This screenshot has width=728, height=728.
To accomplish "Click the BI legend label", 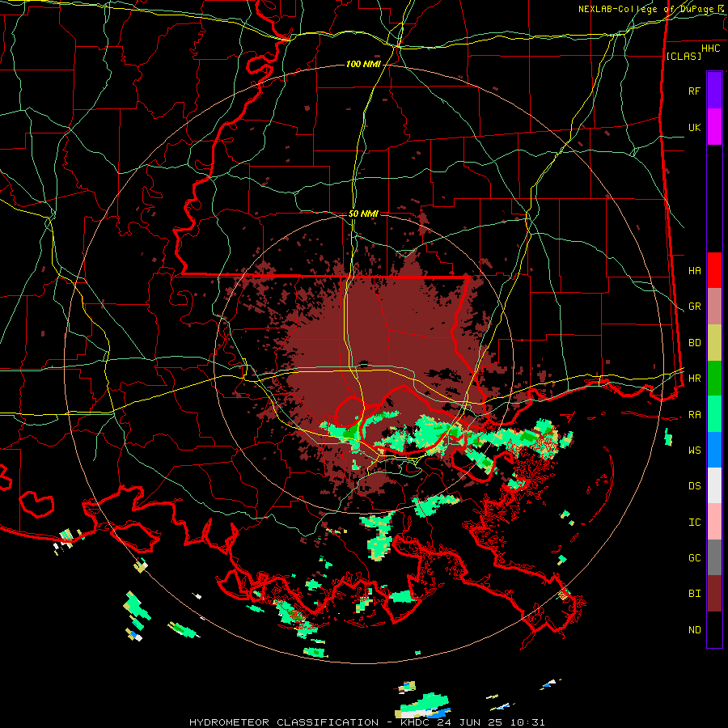I will [694, 594].
